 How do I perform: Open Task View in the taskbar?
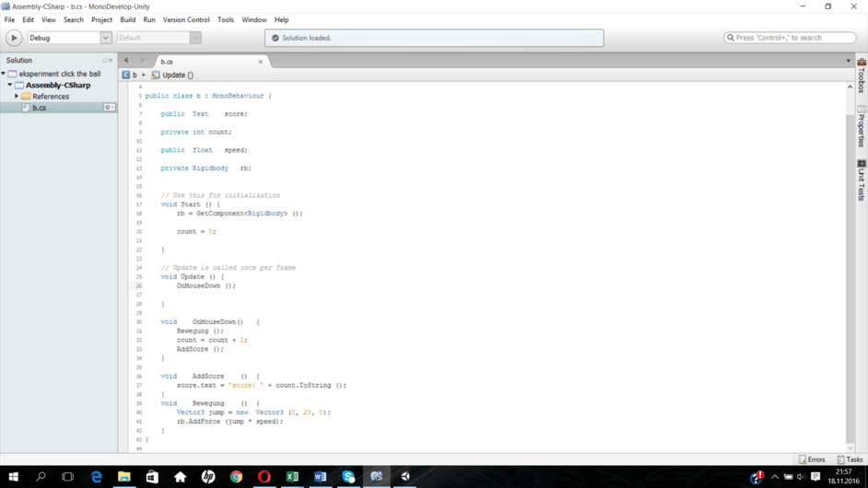click(x=67, y=476)
